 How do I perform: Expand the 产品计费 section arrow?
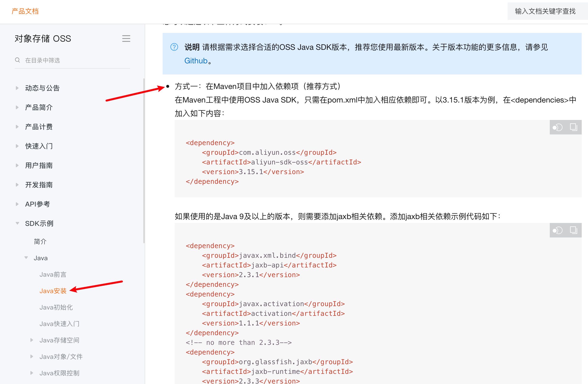pyautogui.click(x=17, y=127)
